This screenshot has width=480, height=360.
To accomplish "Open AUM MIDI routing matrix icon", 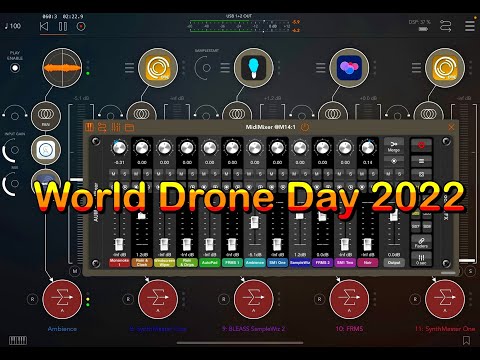I will pyautogui.click(x=445, y=26).
